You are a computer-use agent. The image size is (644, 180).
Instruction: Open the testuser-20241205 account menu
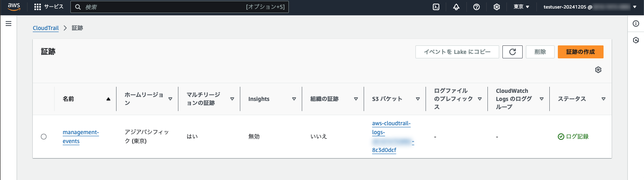pyautogui.click(x=590, y=7)
